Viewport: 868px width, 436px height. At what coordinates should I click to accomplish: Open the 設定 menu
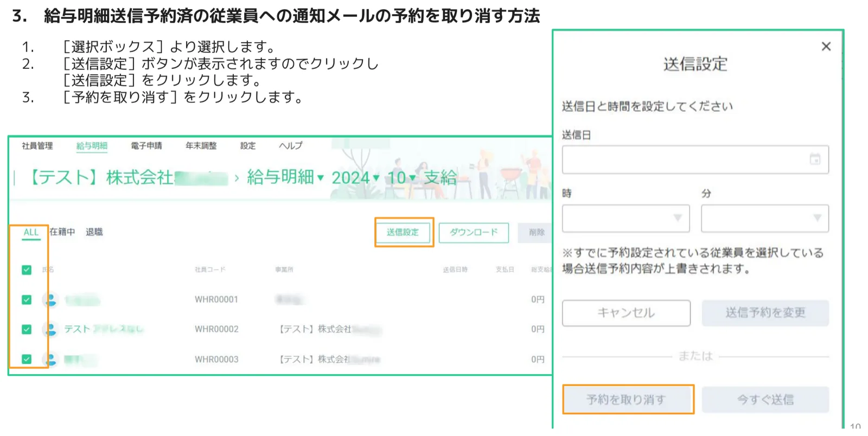[x=248, y=146]
